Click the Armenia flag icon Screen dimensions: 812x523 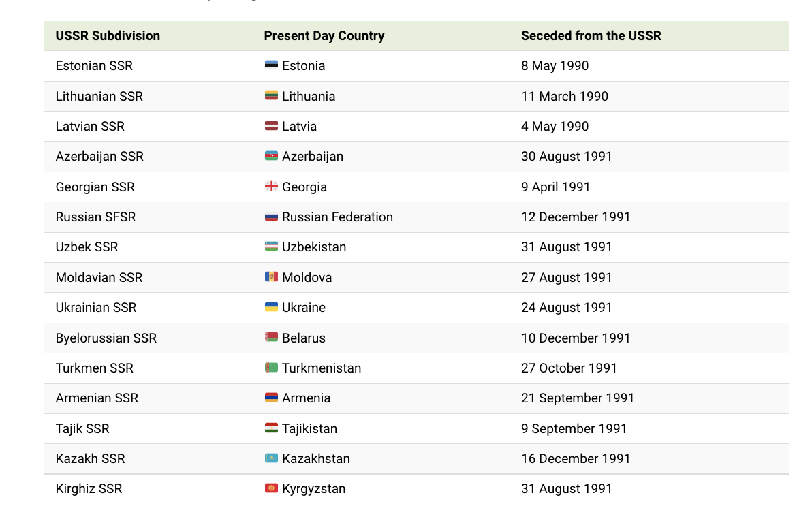(271, 398)
